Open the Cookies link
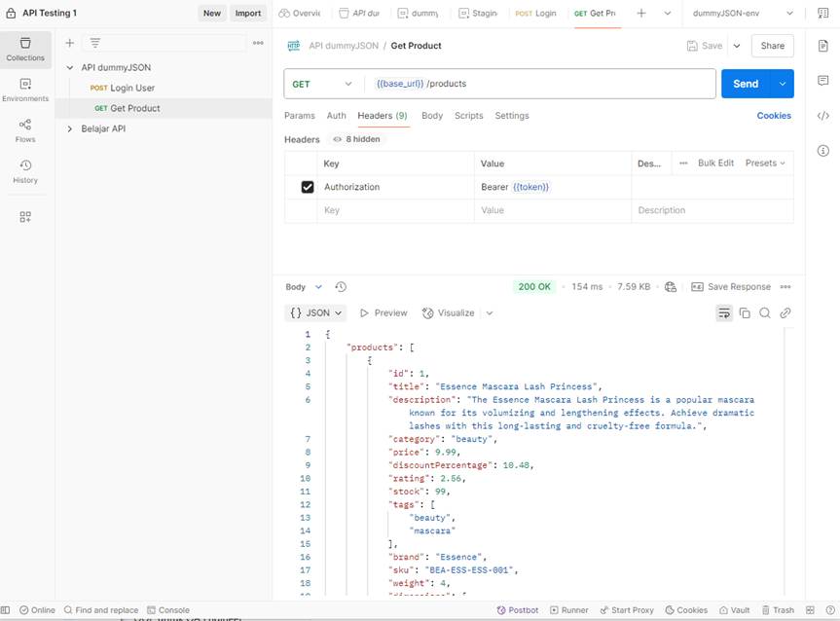 pyautogui.click(x=774, y=116)
